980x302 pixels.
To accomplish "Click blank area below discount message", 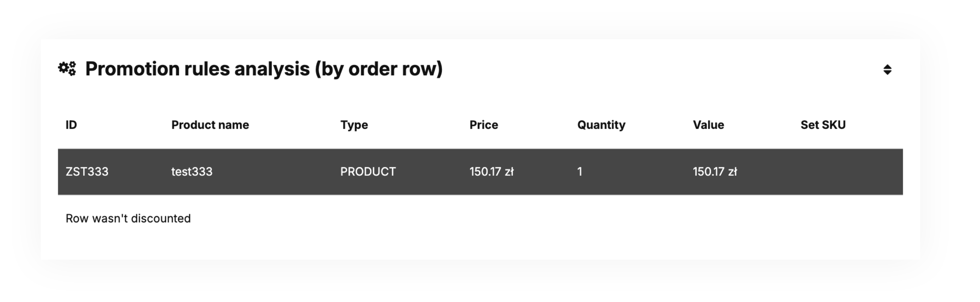I will [x=479, y=244].
